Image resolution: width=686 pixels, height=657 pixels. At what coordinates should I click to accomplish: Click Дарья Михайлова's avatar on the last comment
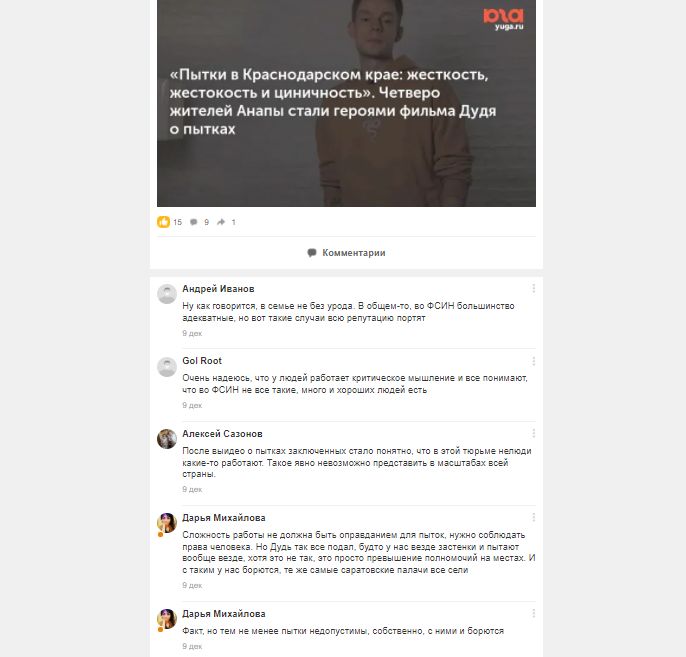pos(167,619)
